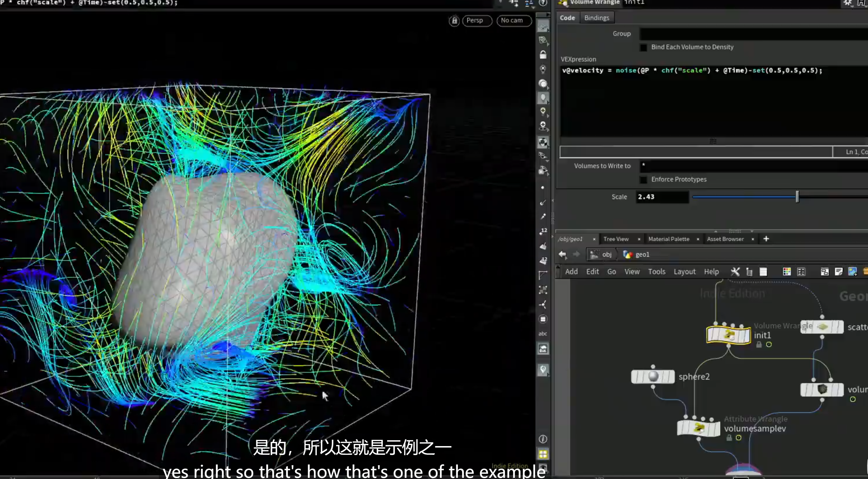The image size is (868, 479).
Task: Open the Layout menu in network editor
Action: [684, 272]
